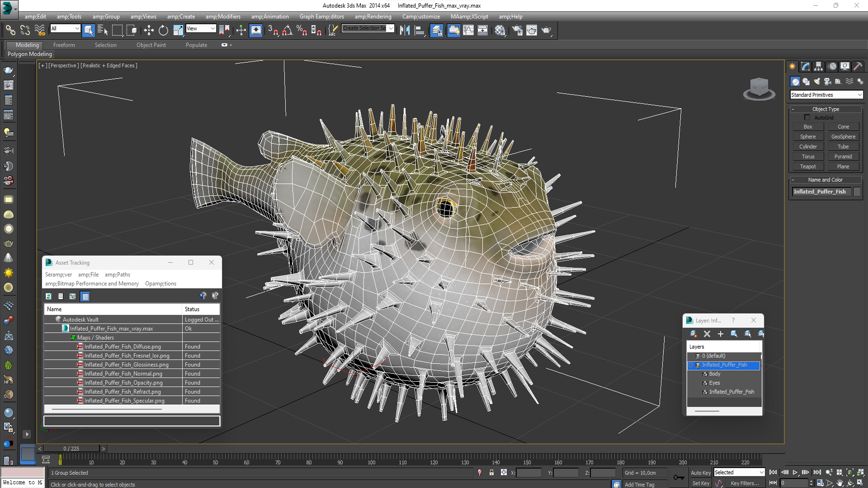This screenshot has height=488, width=868.
Task: Open the Graph Editors menu
Action: click(x=321, y=17)
